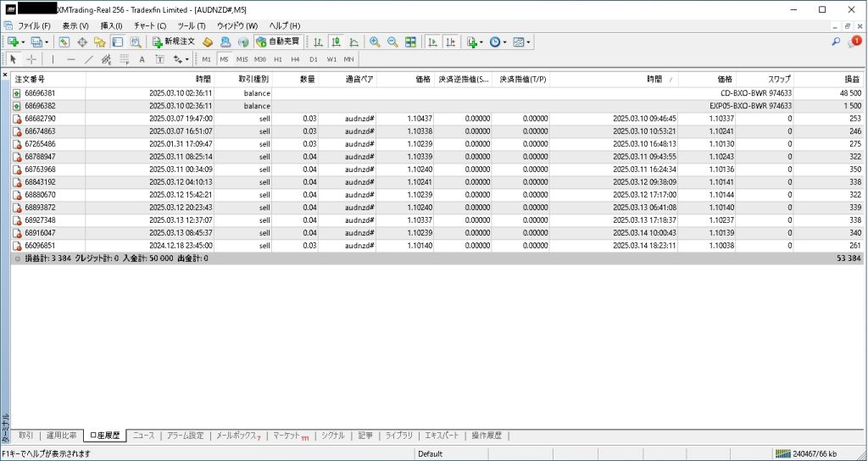The height and width of the screenshot is (461, 868).
Task: Switch chart to line chart display
Action: click(x=353, y=42)
